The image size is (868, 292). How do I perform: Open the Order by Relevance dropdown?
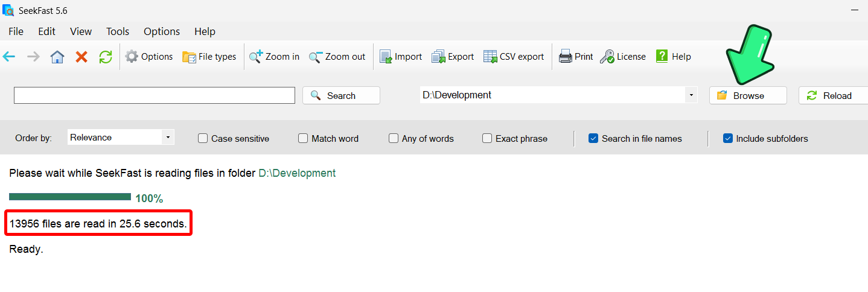pos(121,138)
